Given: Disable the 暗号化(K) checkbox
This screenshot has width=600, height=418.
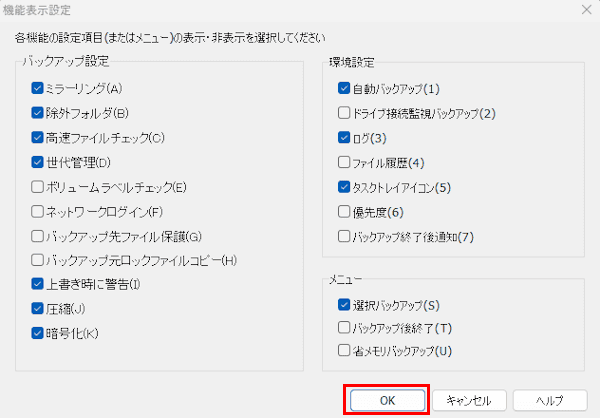Looking at the screenshot, I should [x=37, y=333].
